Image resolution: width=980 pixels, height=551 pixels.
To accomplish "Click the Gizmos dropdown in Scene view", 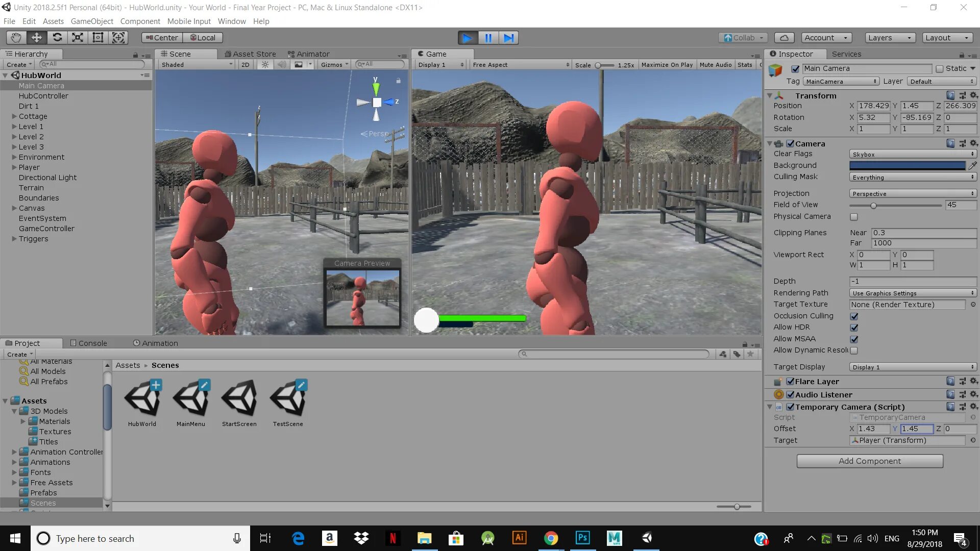I will 334,64.
